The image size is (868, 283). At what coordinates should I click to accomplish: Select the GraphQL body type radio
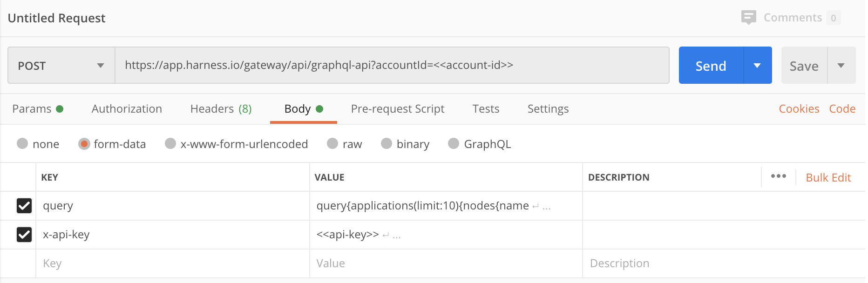point(454,143)
